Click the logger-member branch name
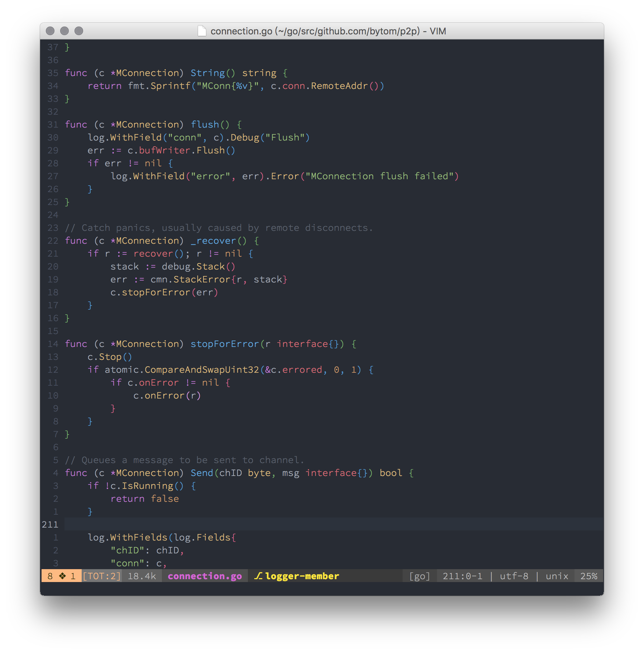Screen dimensions: 644x653 302,576
